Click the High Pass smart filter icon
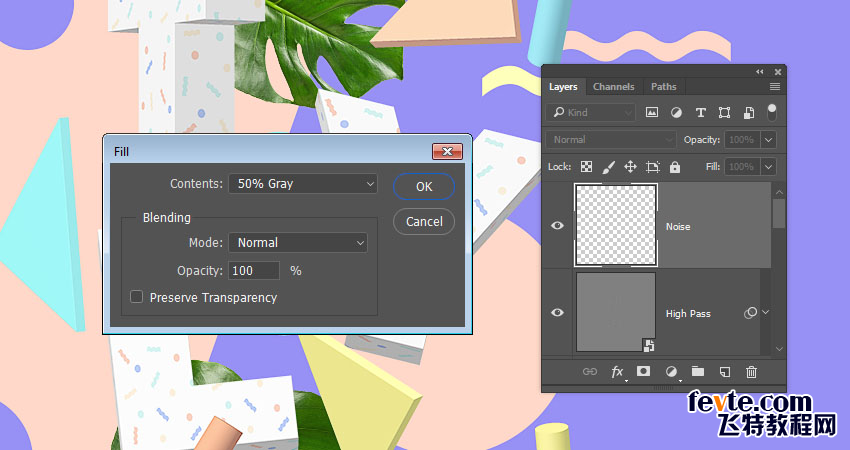Screen dimensions: 850x450 pos(750,313)
